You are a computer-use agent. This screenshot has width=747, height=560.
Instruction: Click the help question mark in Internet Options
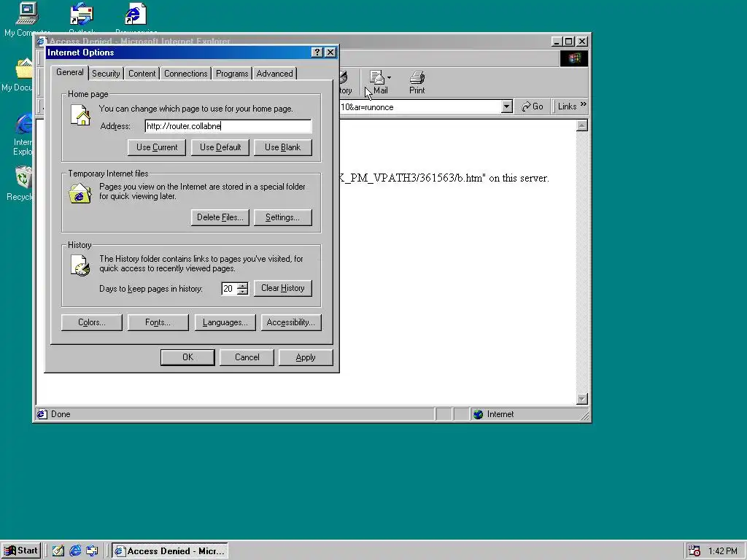[317, 52]
